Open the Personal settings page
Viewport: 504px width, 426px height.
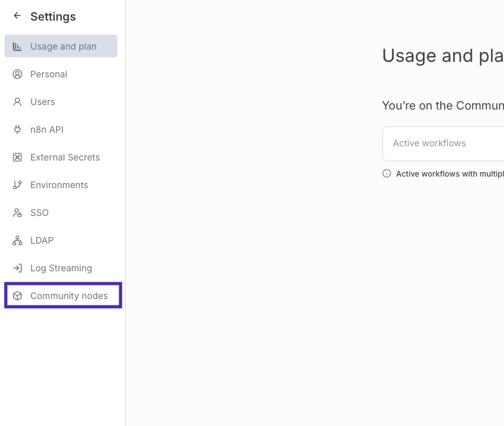(x=61, y=74)
